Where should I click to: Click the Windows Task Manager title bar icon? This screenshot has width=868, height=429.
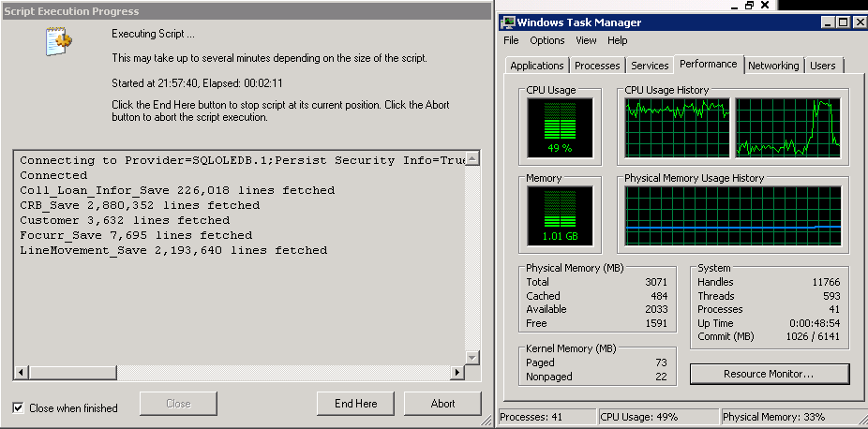point(508,22)
